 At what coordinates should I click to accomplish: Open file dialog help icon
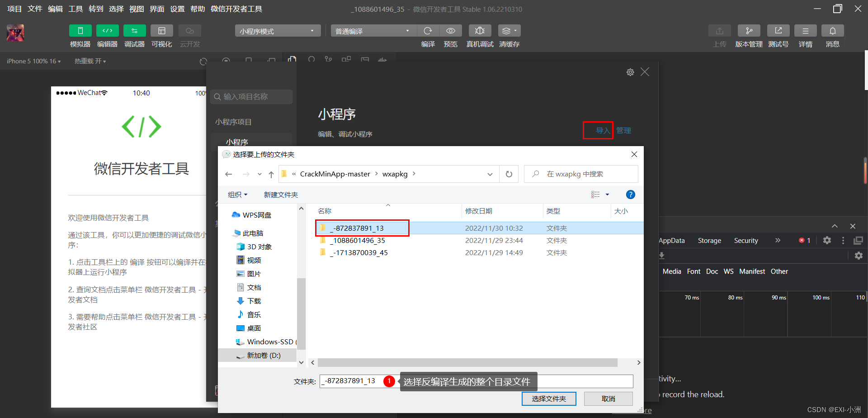(630, 195)
